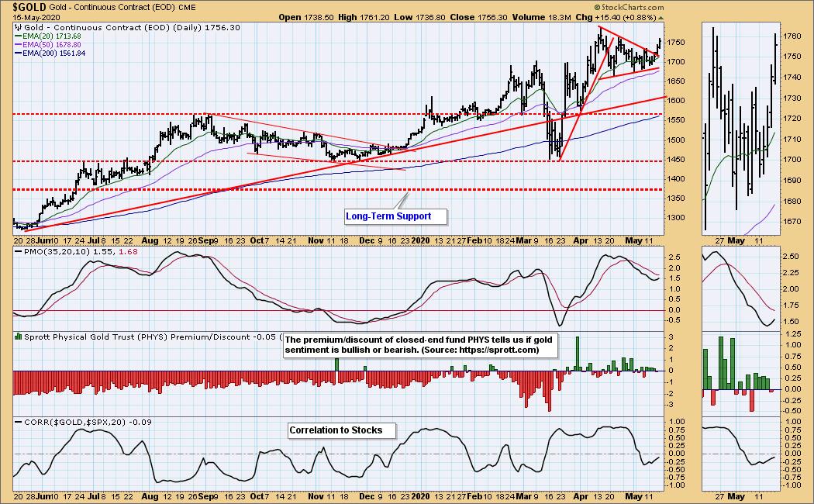Click the PMO(35,20,10) indicator legend

point(76,251)
